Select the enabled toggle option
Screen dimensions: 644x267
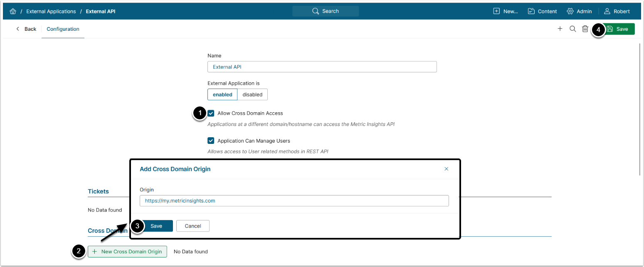222,94
